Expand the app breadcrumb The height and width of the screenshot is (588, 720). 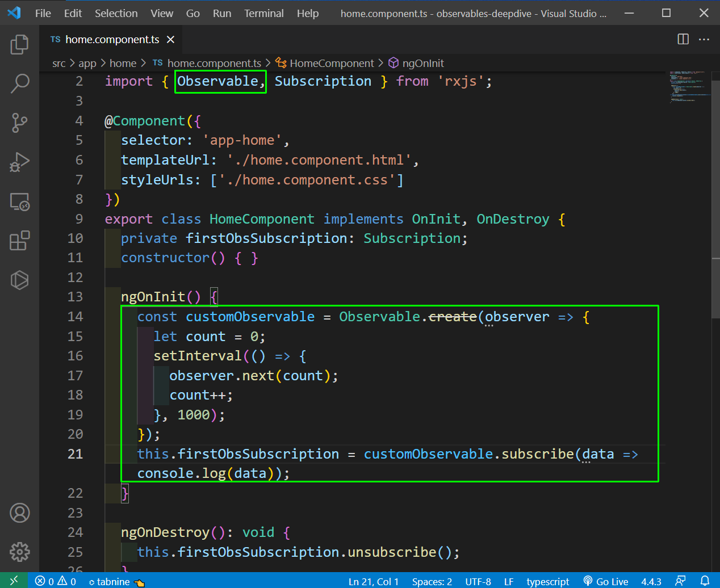click(87, 63)
